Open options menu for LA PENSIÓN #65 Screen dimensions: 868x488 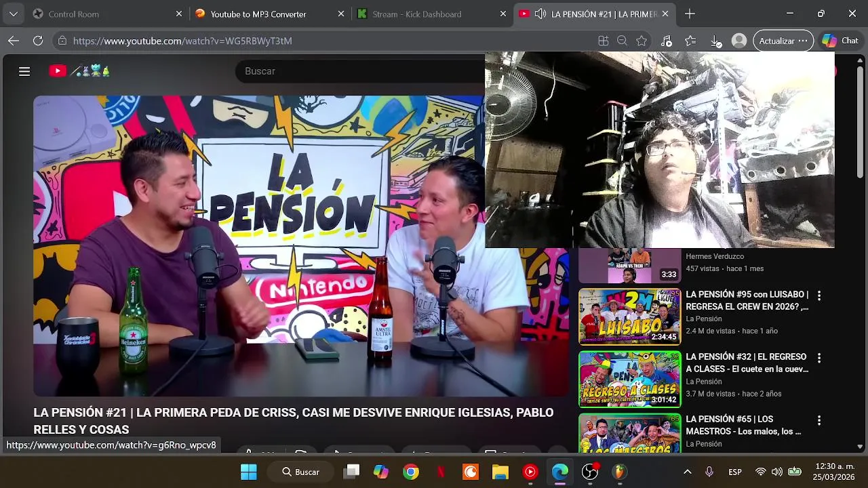pos(819,420)
